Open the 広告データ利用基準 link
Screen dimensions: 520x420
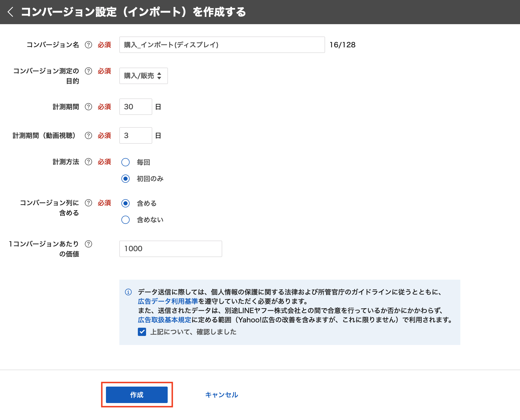pos(168,301)
